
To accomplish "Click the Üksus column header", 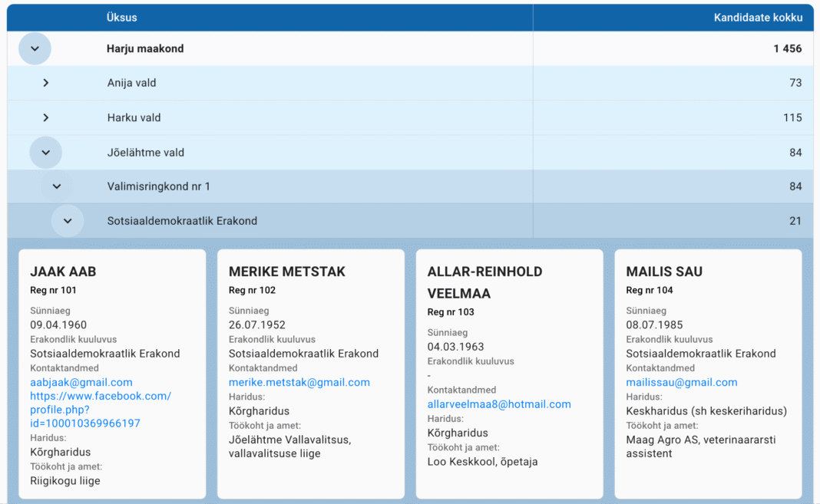I will tap(122, 17).
